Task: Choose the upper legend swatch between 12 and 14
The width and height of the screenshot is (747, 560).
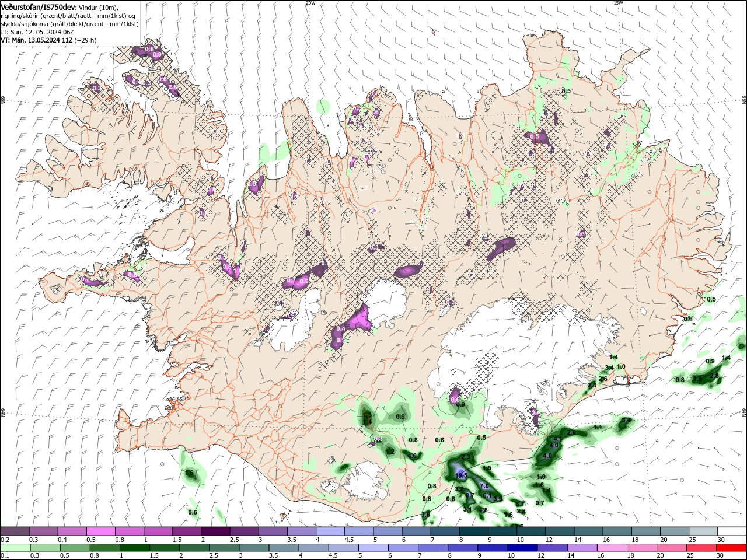Action: (x=559, y=531)
